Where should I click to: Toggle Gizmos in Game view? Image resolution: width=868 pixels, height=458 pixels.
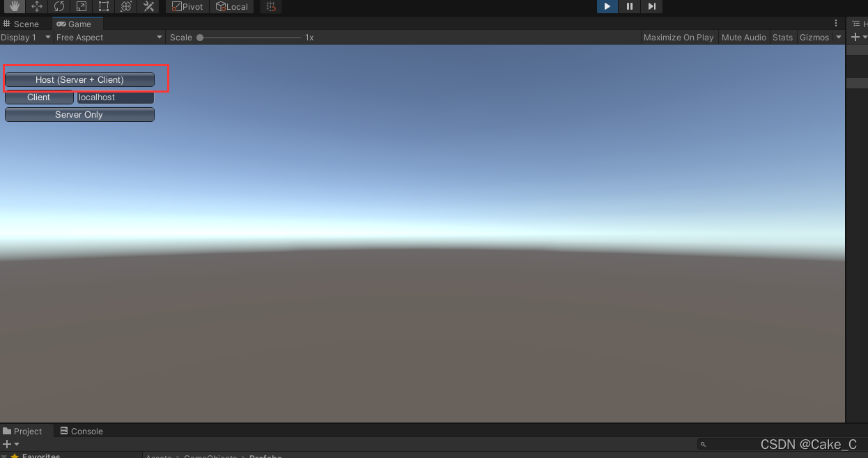pyautogui.click(x=814, y=38)
